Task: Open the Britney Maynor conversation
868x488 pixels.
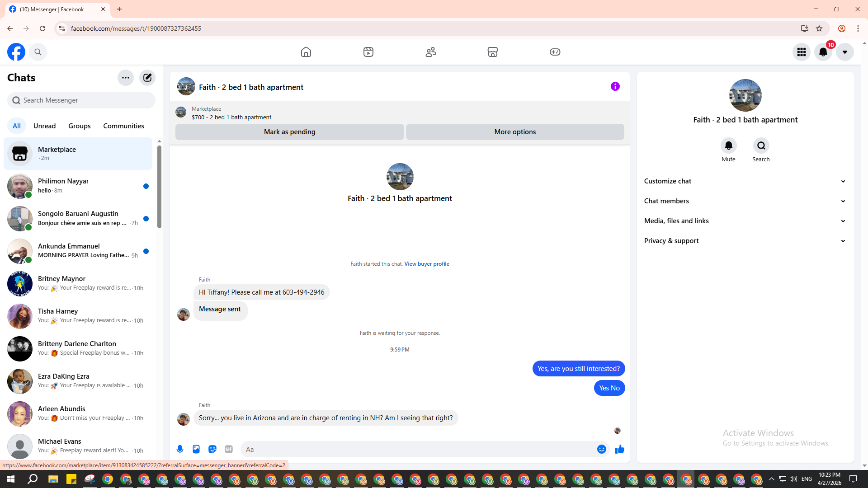Action: (78, 284)
